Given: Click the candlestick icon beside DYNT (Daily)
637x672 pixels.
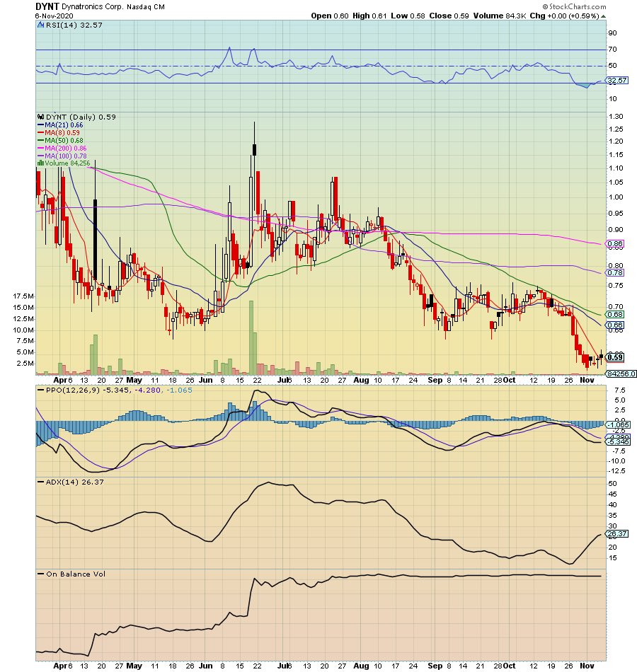Looking at the screenshot, I should pos(41,117).
